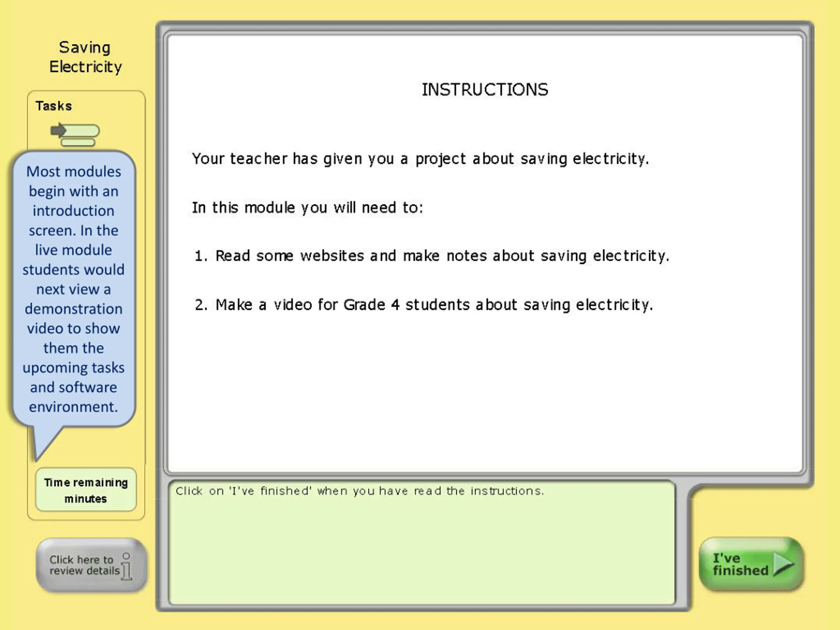Click instruction step 2 about making a video
840x630 pixels.
coord(424,305)
